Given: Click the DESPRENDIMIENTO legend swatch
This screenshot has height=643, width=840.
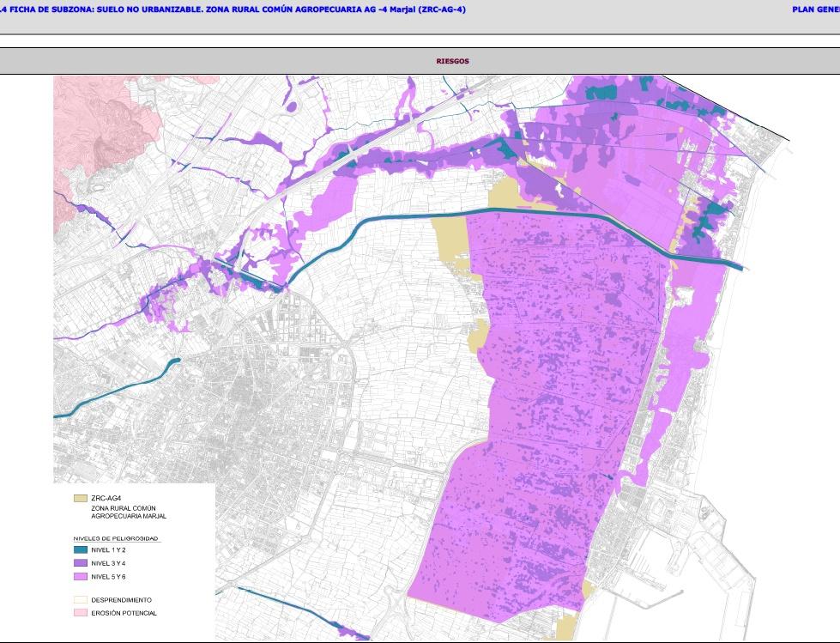Looking at the screenshot, I should [x=81, y=600].
